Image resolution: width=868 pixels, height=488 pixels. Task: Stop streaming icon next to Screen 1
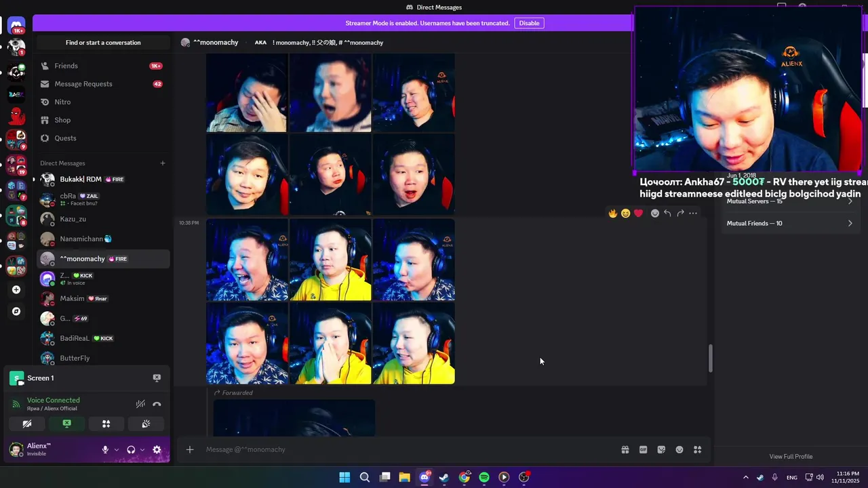pyautogui.click(x=157, y=378)
